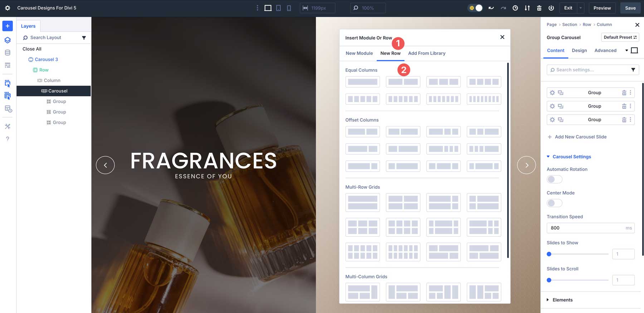644x313 pixels.
Task: Select the phone view icon
Action: [289, 8]
